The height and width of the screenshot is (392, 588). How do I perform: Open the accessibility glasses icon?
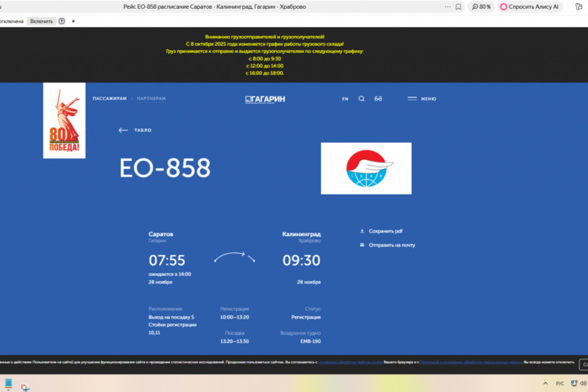(378, 99)
